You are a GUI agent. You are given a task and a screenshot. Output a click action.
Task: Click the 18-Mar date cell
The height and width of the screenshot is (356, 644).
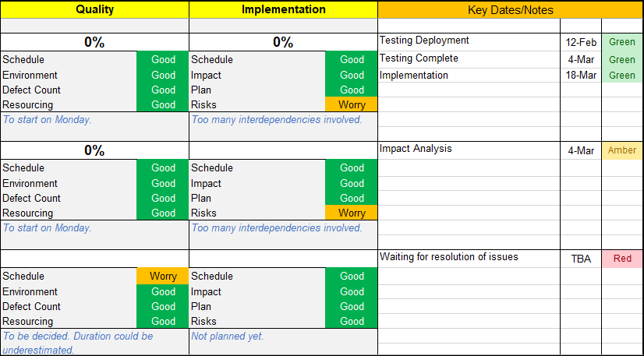pyautogui.click(x=581, y=76)
